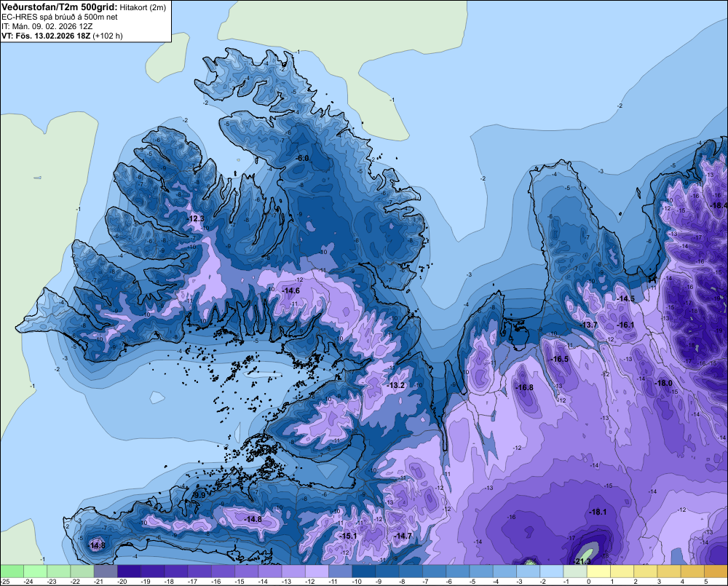Click the legend swatch between -21 and -20
Viewport: 728px width, 586px height.
tap(106, 571)
